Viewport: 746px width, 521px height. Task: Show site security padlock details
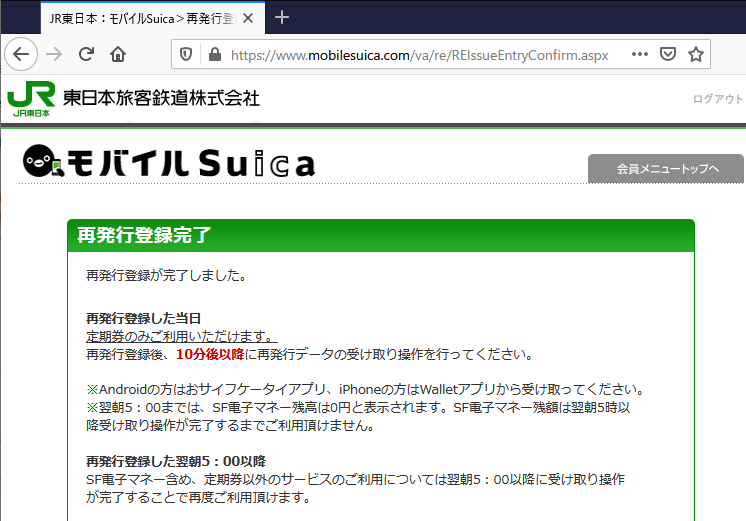pos(212,54)
